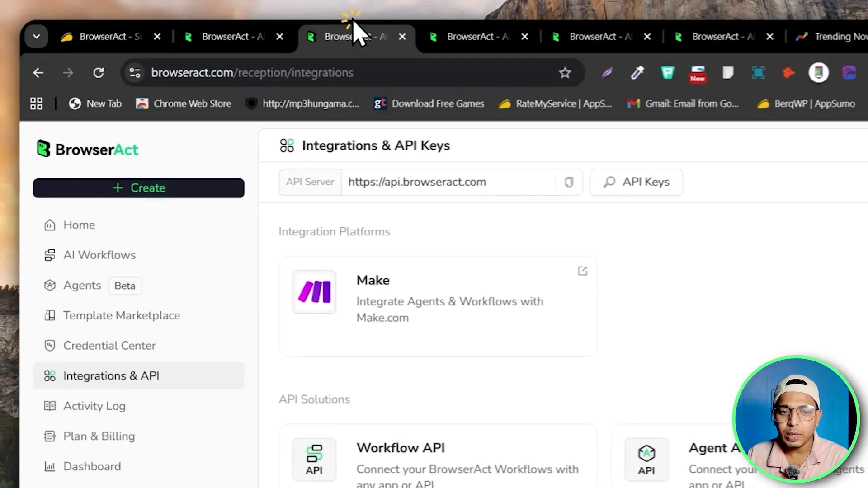Image resolution: width=868 pixels, height=488 pixels.
Task: Click the Activity Log icon in the sidebar
Action: 50,406
